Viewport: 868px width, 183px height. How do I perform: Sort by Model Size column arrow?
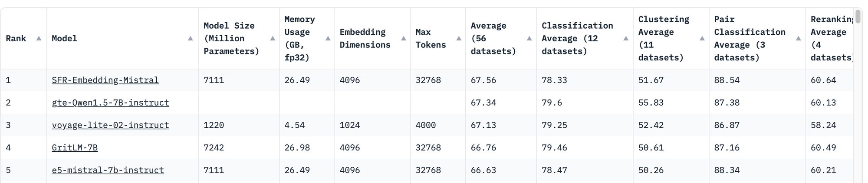tap(273, 38)
